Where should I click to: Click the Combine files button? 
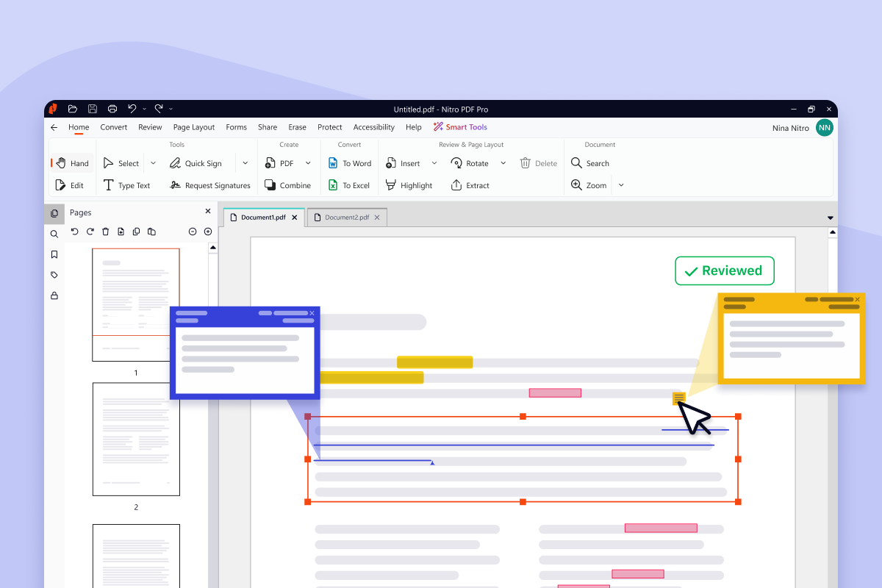(287, 185)
